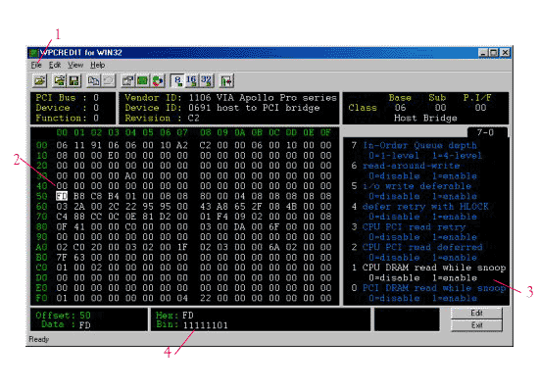539x392 pixels.
Task: Select hex cell D2 in row 70
Action: pos(165,217)
